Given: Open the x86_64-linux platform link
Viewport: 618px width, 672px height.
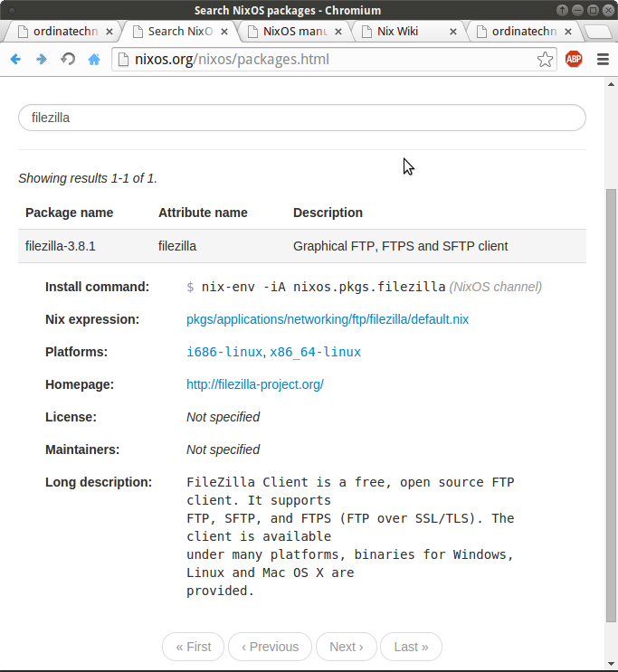Looking at the screenshot, I should [315, 352].
